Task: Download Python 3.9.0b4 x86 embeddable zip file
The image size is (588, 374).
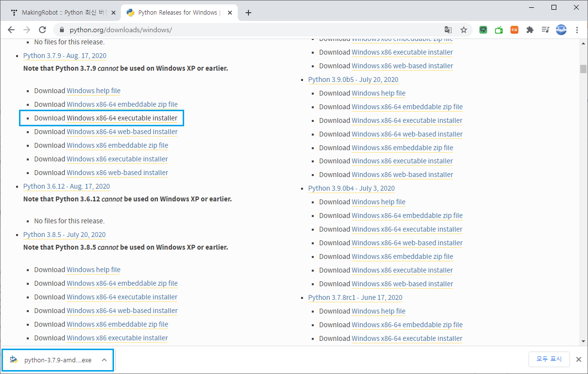Action: tap(402, 256)
